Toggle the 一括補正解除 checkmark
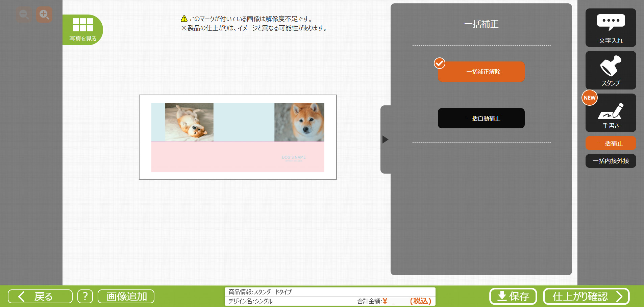This screenshot has height=307, width=644. click(x=440, y=63)
